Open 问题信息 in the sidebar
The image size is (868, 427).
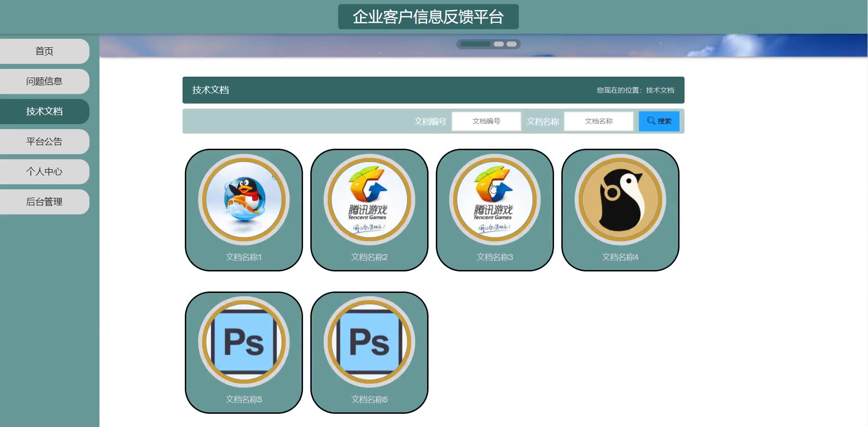coord(44,81)
